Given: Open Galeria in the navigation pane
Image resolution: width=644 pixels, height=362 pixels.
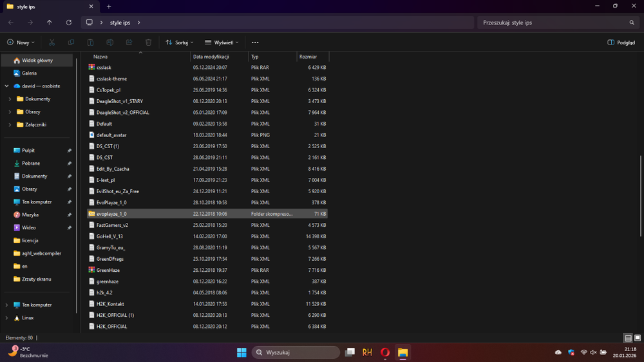Looking at the screenshot, I should coord(29,73).
